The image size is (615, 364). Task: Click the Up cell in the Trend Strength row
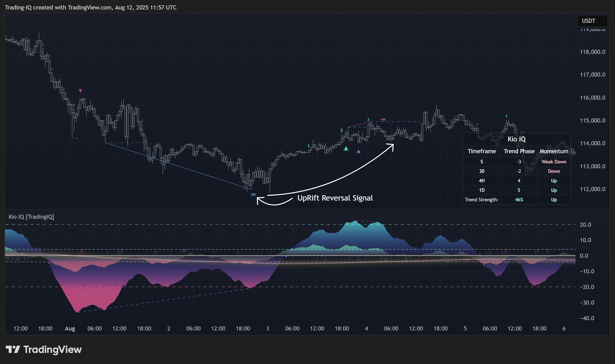click(x=554, y=200)
